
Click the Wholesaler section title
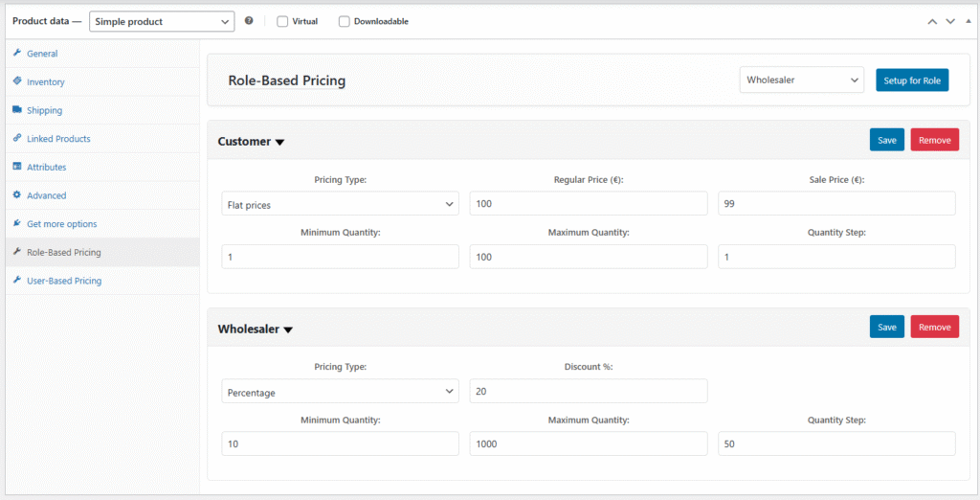(x=248, y=330)
